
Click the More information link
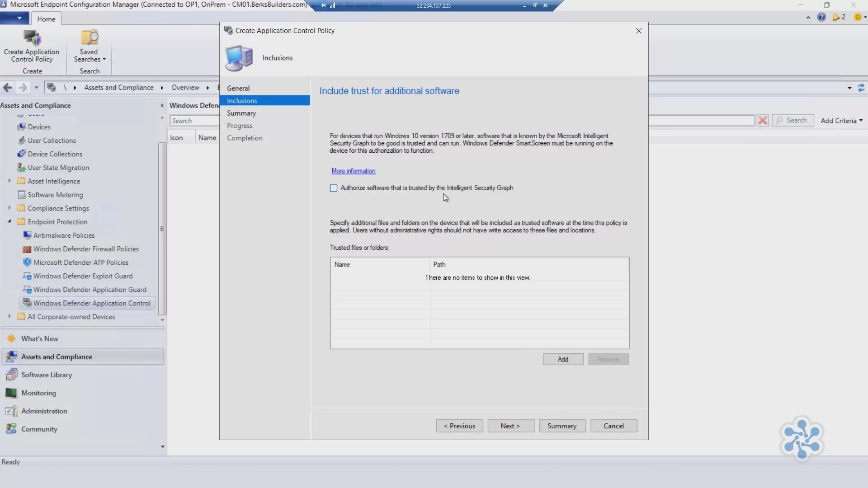(x=354, y=171)
